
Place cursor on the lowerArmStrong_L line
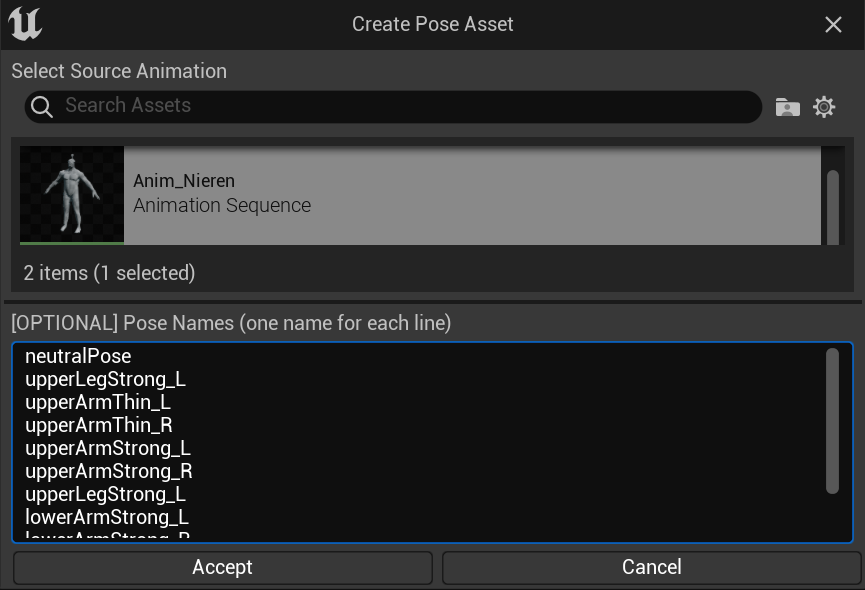pos(107,517)
